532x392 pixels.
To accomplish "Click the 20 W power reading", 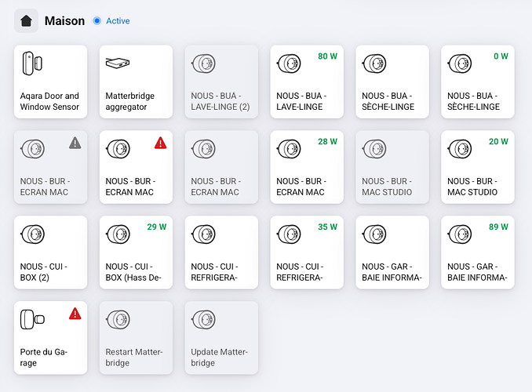I will pyautogui.click(x=498, y=142).
